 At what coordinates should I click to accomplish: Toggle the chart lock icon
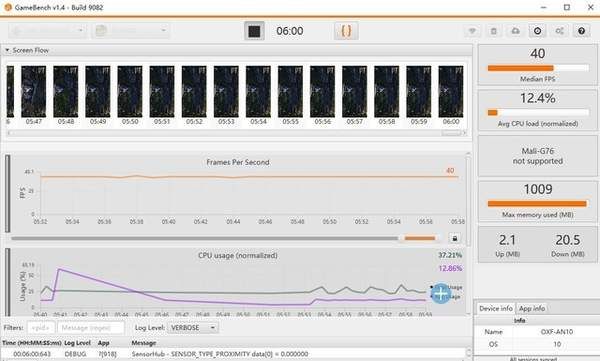pos(455,238)
